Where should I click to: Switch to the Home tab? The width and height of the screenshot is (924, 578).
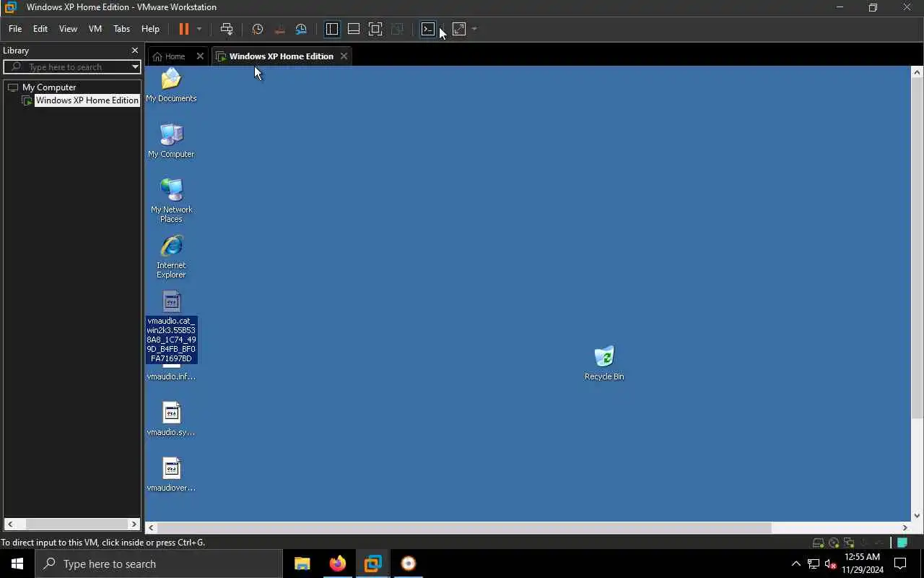170,56
